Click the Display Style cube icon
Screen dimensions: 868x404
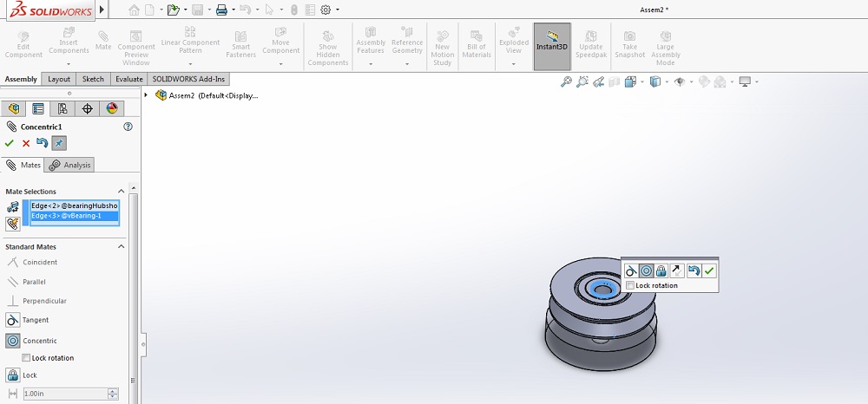coord(654,81)
